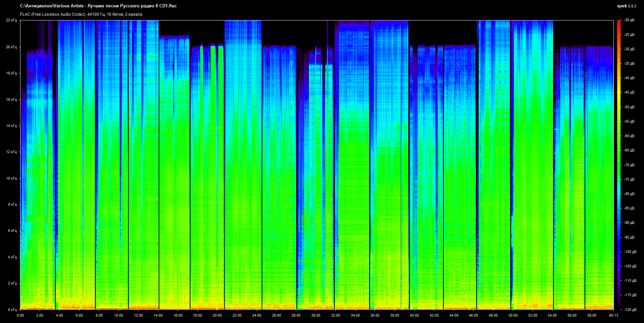
Task: Click the 0 кГц frequency axis label
Action: pos(12,310)
